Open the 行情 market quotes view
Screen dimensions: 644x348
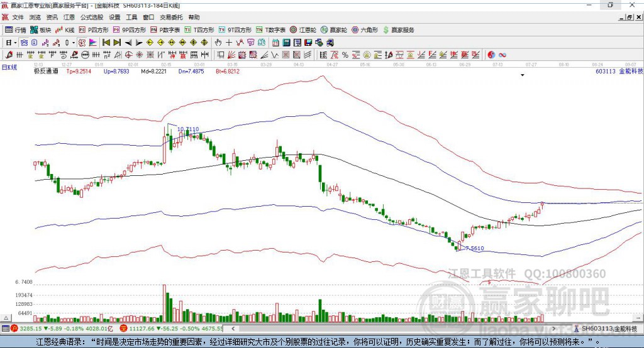16,30
